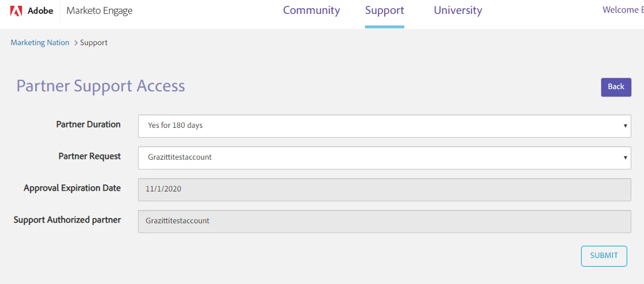
Task: Click the Adobe logo icon
Action: pyautogui.click(x=16, y=11)
